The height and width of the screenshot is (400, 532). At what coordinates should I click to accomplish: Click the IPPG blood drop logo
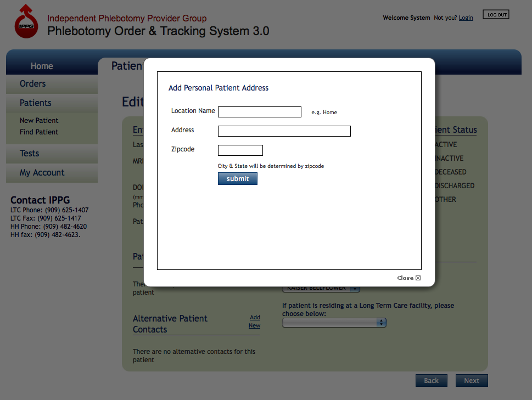[26, 22]
